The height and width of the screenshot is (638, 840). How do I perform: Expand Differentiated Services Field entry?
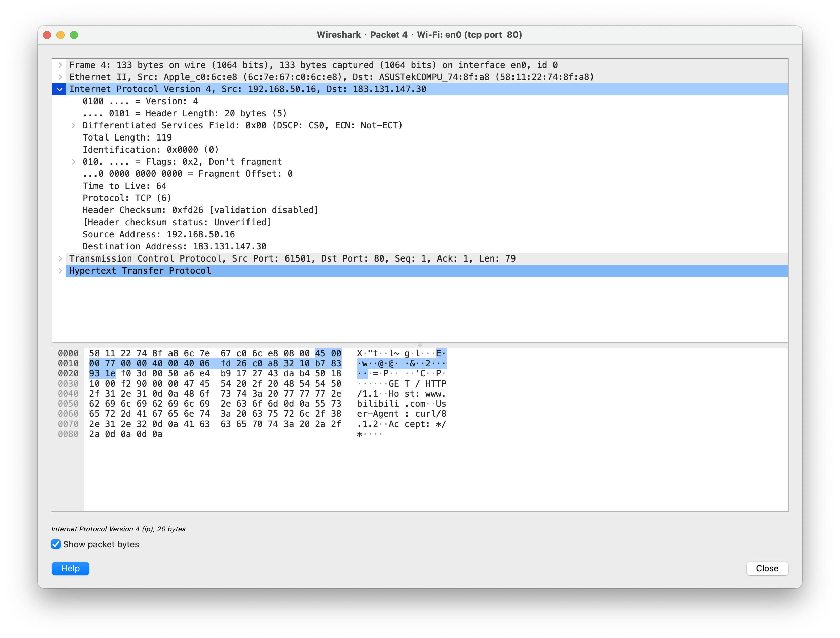[74, 126]
